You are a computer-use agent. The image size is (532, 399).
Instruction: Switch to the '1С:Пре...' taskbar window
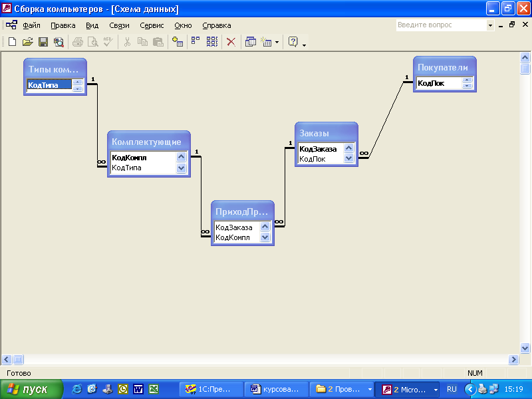(211, 389)
